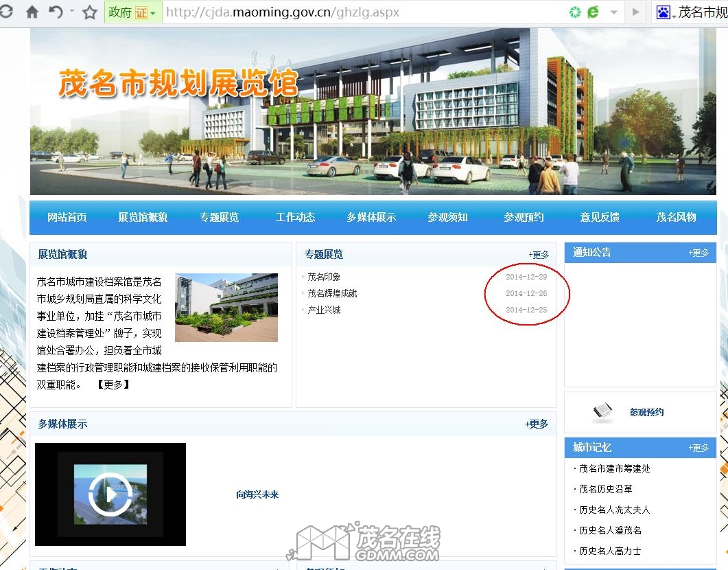Expand 更多 in the 专题展览 panel
This screenshot has width=728, height=570.
pyautogui.click(x=539, y=255)
